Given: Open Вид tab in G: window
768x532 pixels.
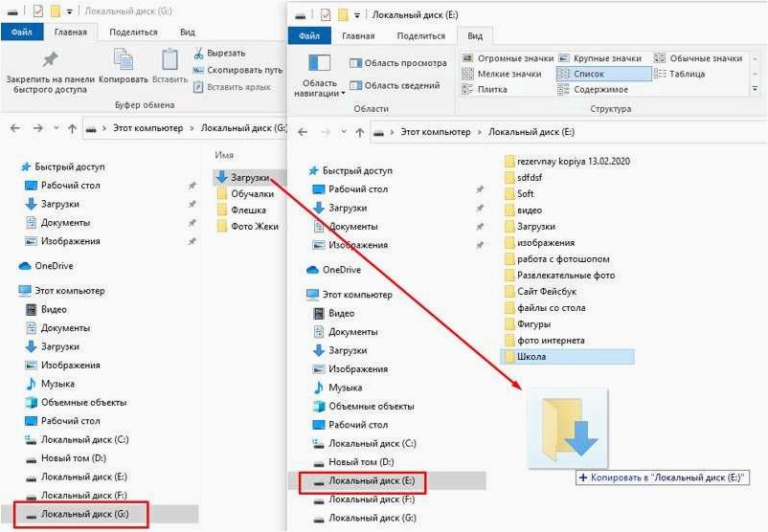Looking at the screenshot, I should [187, 33].
